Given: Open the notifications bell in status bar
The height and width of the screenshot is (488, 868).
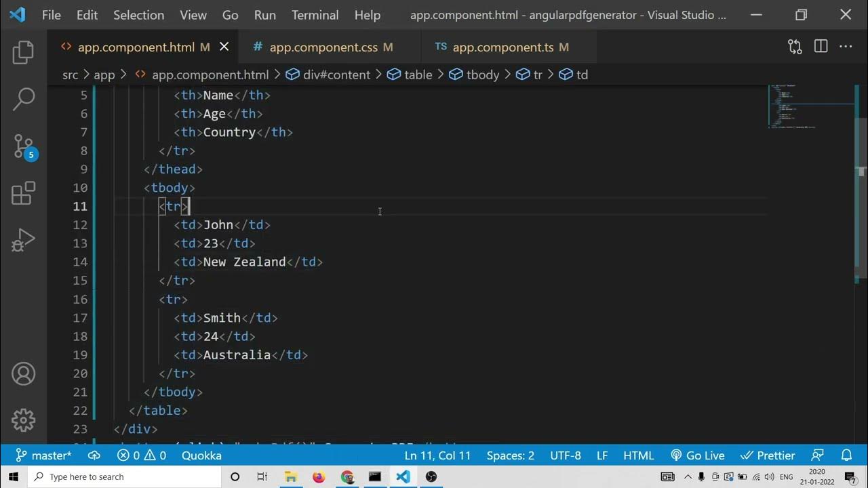Looking at the screenshot, I should tap(846, 455).
